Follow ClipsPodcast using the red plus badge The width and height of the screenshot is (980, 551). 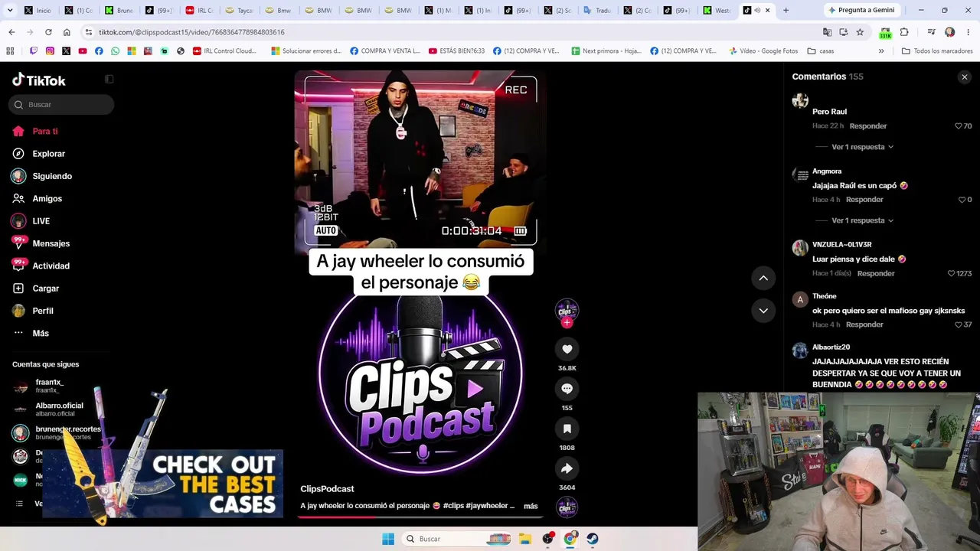tap(567, 323)
